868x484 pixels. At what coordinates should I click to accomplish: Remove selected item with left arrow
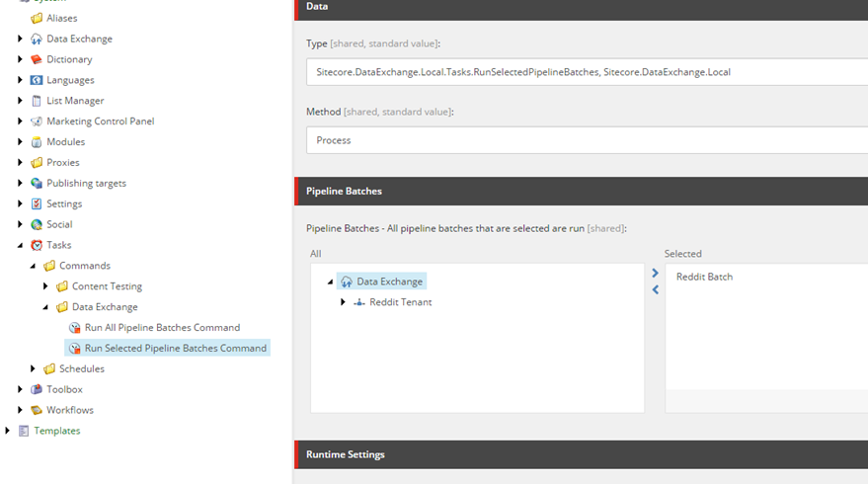click(x=655, y=289)
